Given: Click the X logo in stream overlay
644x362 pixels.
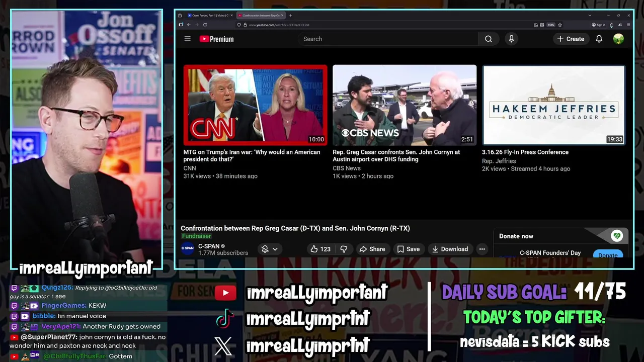Looking at the screenshot, I should coord(223,345).
